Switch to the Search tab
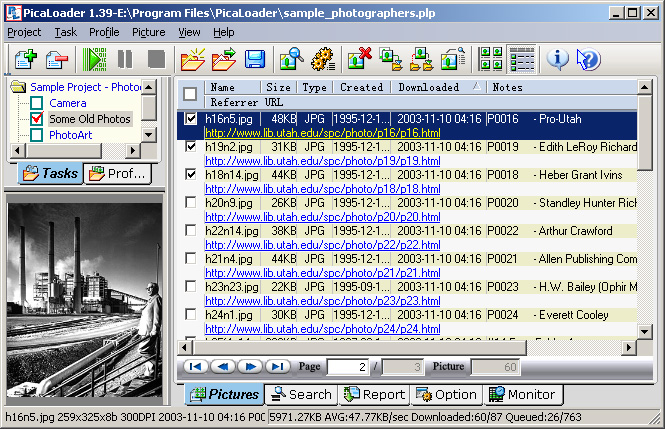This screenshot has width=665, height=429. [x=301, y=394]
